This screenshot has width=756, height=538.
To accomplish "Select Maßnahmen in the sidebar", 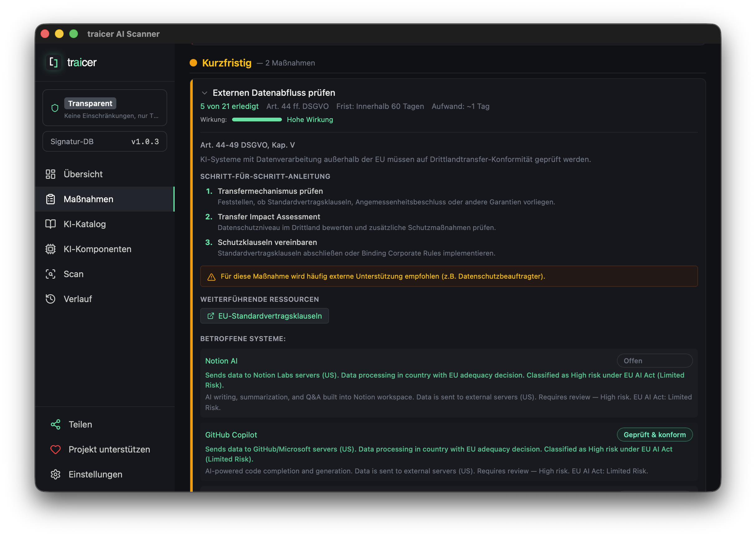I will click(104, 199).
